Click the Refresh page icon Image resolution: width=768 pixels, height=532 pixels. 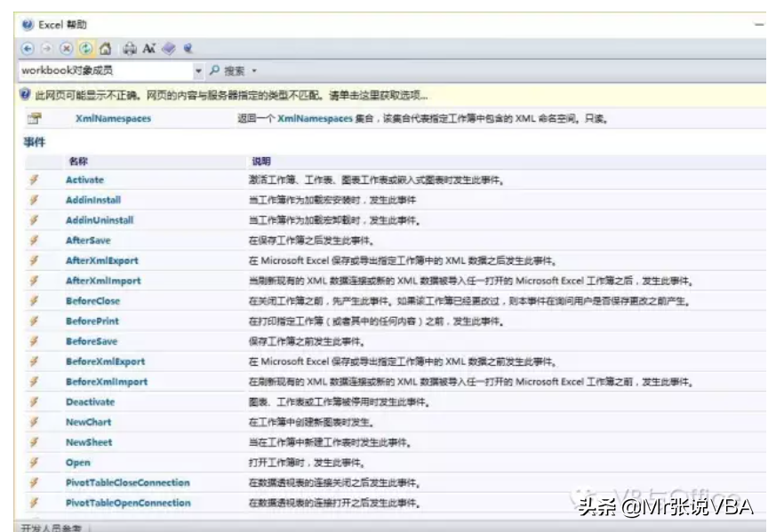point(85,49)
